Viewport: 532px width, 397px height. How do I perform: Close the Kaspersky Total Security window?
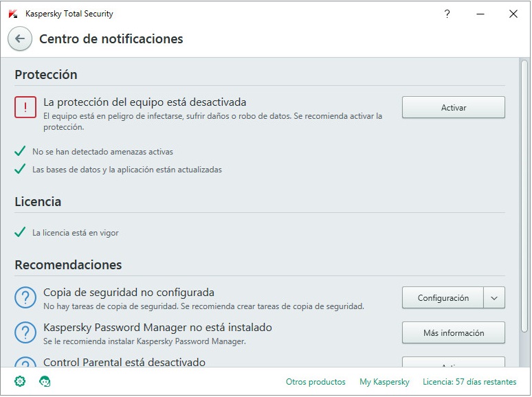click(x=513, y=14)
